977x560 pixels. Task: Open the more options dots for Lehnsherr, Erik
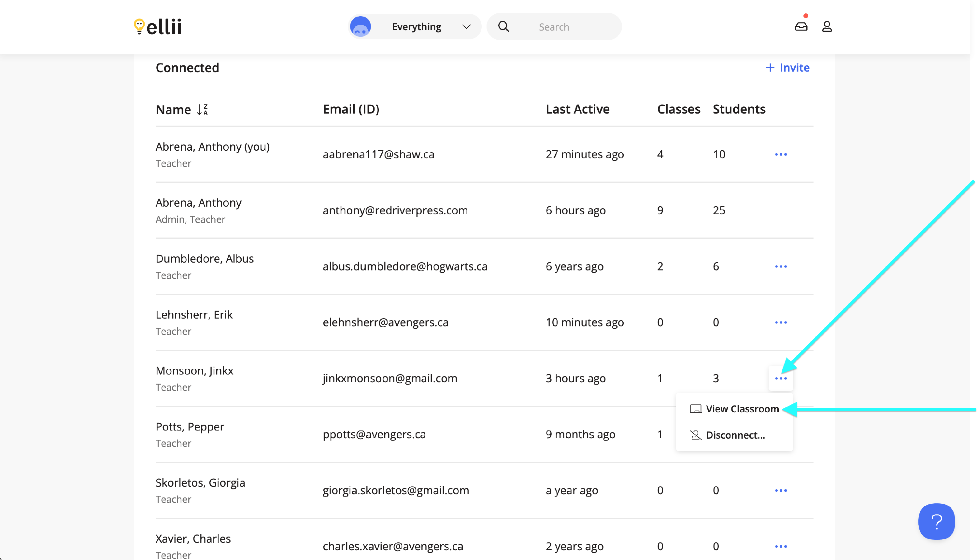pyautogui.click(x=781, y=322)
